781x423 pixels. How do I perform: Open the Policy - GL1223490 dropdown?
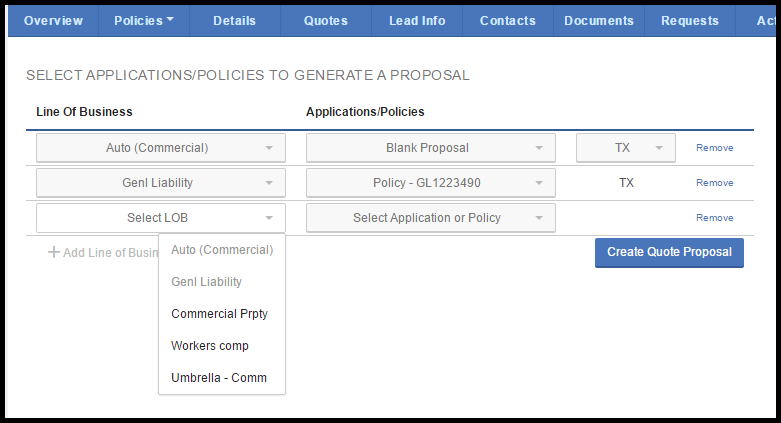[x=431, y=183]
